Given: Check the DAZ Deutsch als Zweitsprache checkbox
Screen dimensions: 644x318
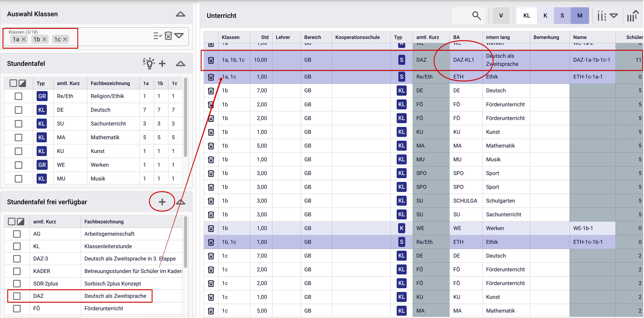Looking at the screenshot, I should [x=17, y=296].
